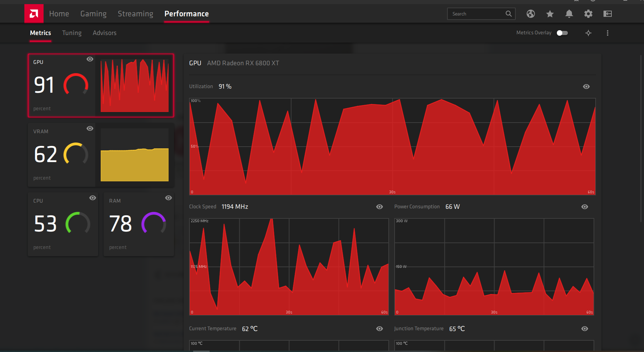Click the Clock Speed graph
Image resolution: width=644 pixels, height=352 pixels.
pyautogui.click(x=289, y=267)
